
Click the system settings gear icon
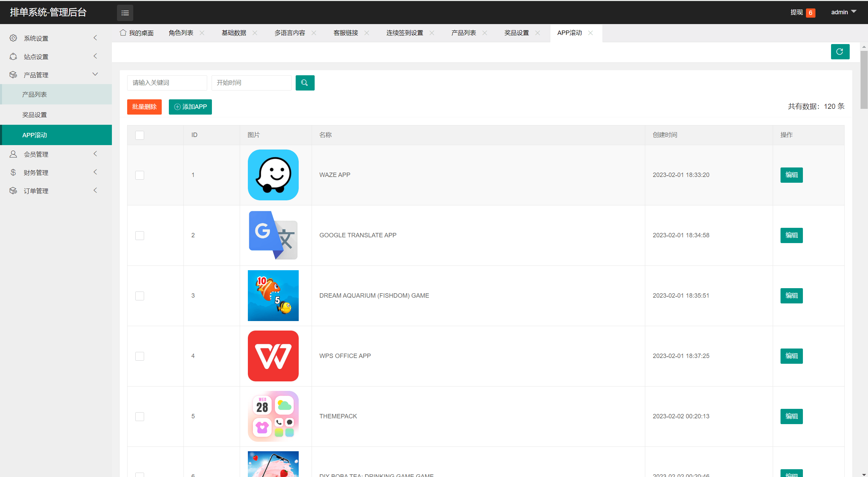click(x=13, y=38)
